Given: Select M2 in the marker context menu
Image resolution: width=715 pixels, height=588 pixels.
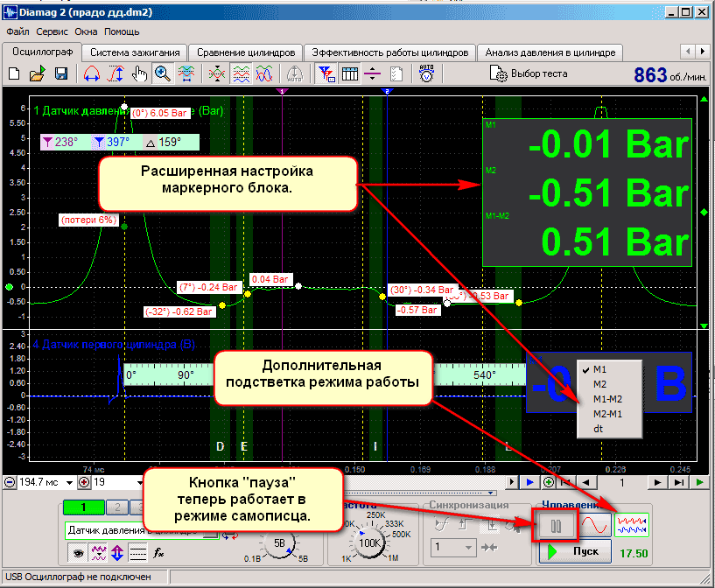Looking at the screenshot, I should (609, 384).
